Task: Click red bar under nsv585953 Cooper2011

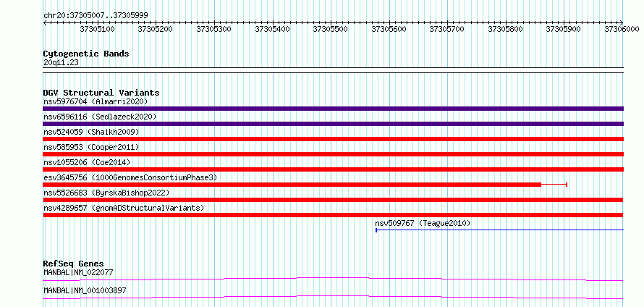Action: [333, 154]
